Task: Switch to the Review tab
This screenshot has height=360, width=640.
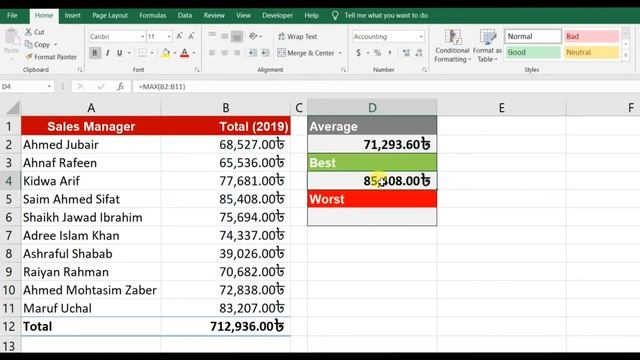Action: click(x=214, y=16)
